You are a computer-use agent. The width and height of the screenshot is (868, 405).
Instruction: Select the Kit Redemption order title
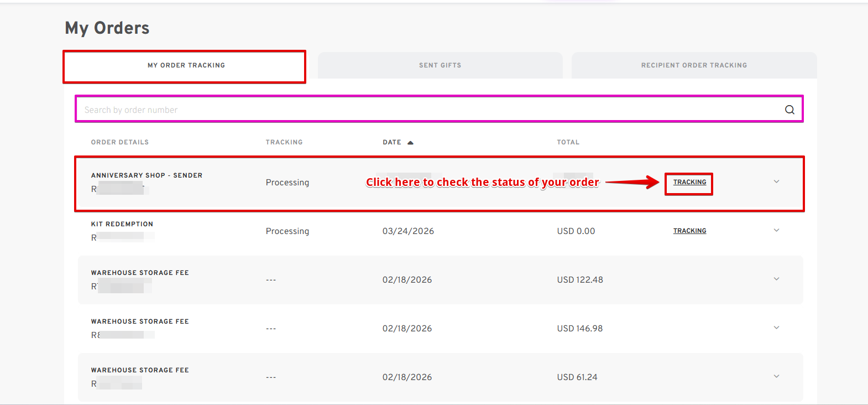pos(122,224)
